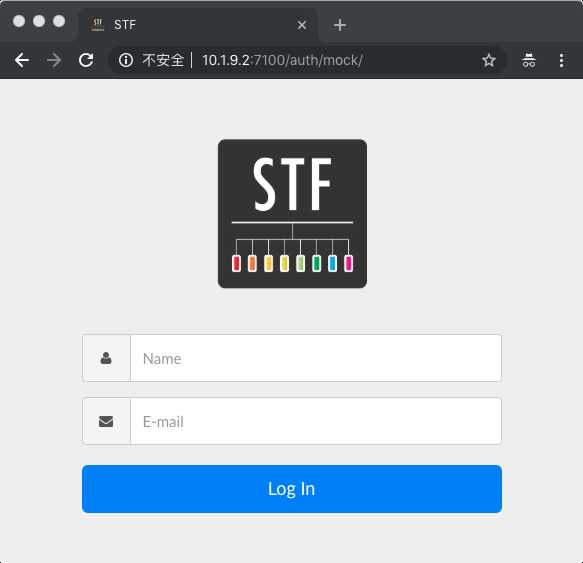The image size is (583, 563).
Task: Reload the page with refresh icon
Action: (86, 60)
